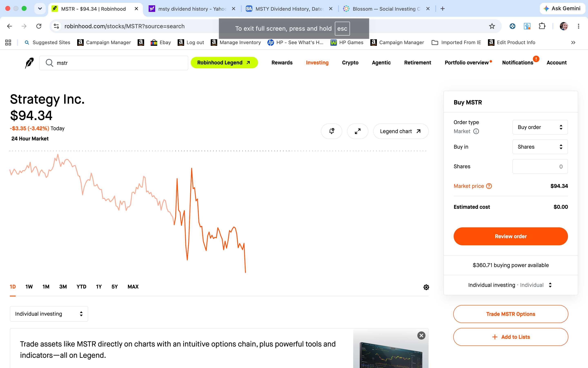This screenshot has height=368, width=588.
Task: Open the Chrome extensions puzzle icon
Action: [542, 26]
